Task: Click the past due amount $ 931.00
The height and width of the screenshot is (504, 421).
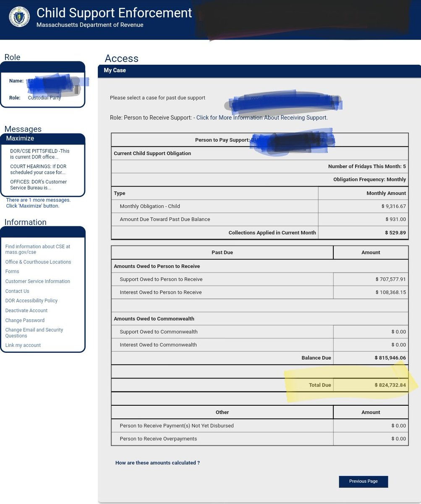Action: coord(396,219)
